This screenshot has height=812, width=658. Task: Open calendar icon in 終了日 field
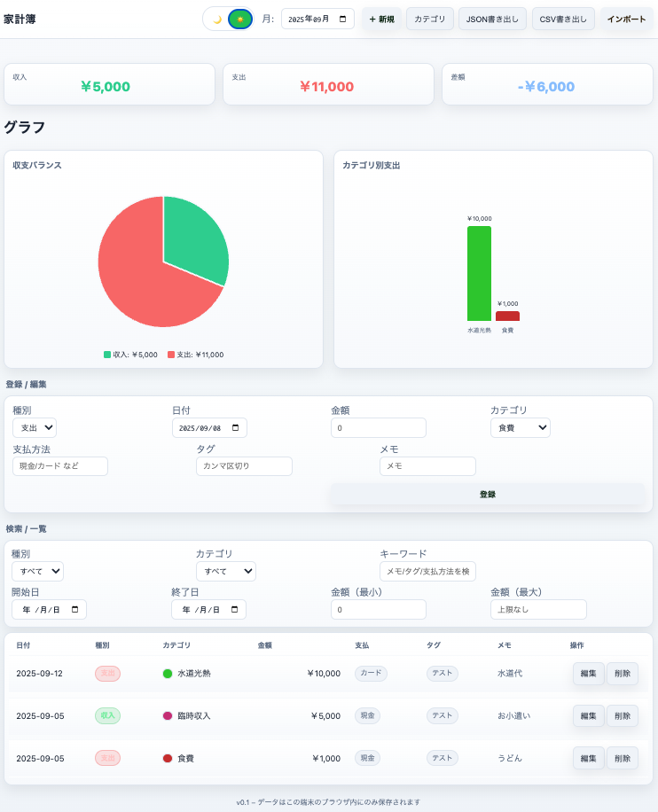coord(235,610)
